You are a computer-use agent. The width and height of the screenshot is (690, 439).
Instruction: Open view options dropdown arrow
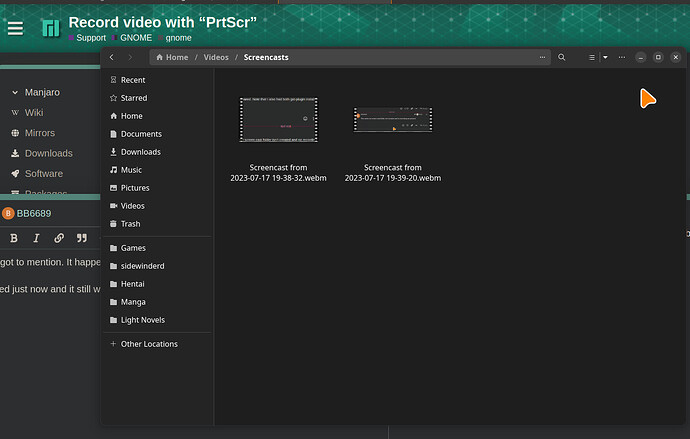[606, 57]
